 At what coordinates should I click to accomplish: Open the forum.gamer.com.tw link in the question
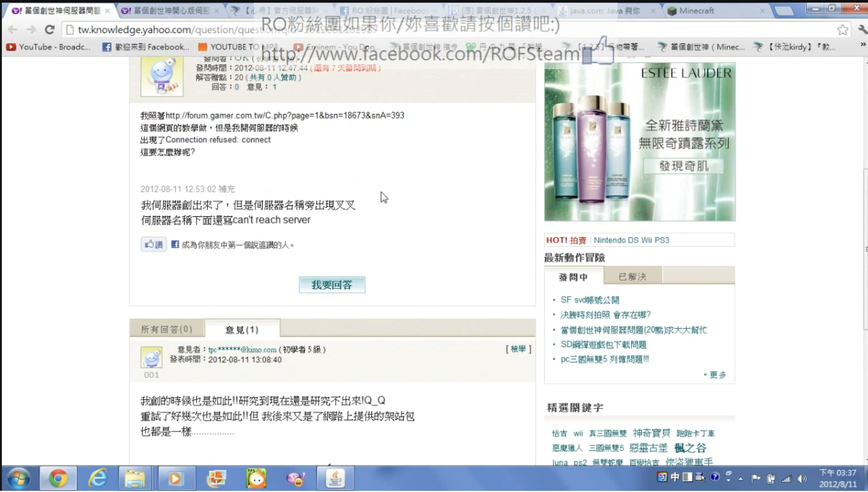(285, 115)
